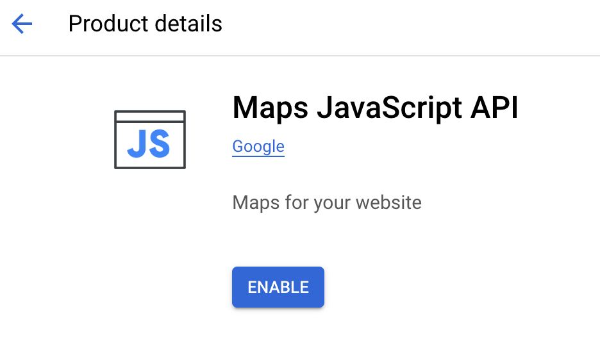Return to previous page via left arrow

pos(22,24)
